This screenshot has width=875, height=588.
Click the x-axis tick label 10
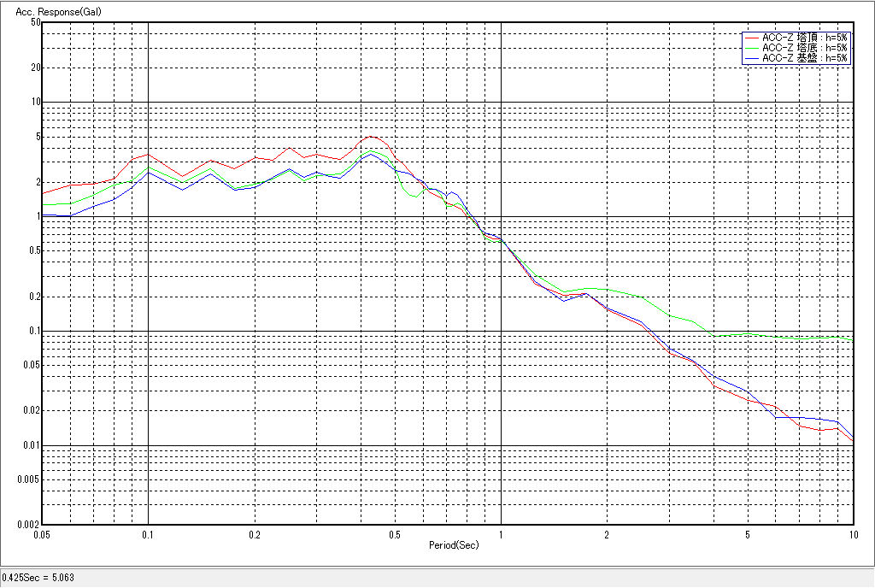[852, 535]
